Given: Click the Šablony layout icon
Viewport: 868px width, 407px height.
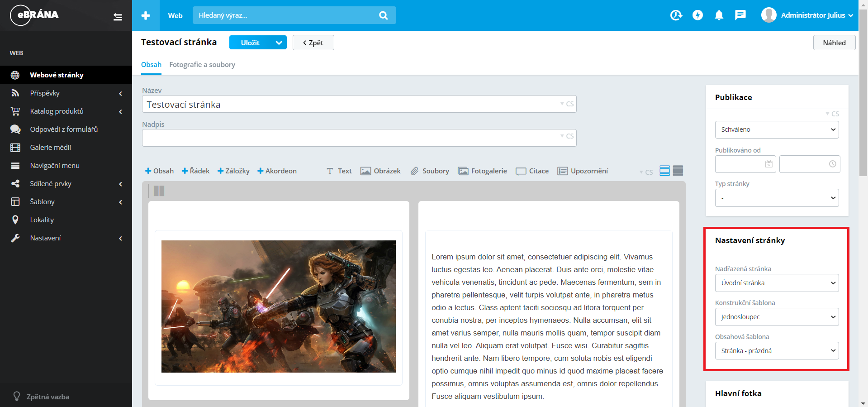Looking at the screenshot, I should [x=15, y=202].
